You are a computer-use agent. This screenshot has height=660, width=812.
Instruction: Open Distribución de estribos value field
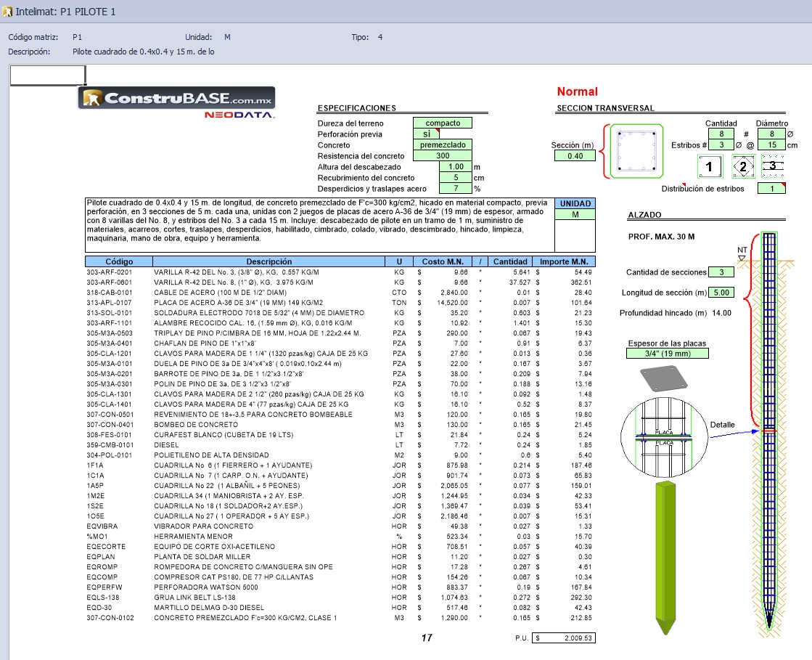771,189
